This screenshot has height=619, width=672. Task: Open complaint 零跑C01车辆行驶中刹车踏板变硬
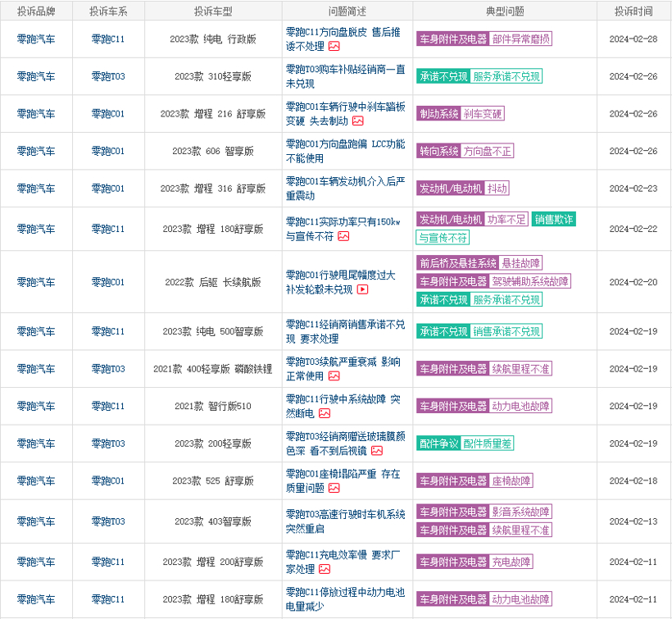[x=346, y=114]
